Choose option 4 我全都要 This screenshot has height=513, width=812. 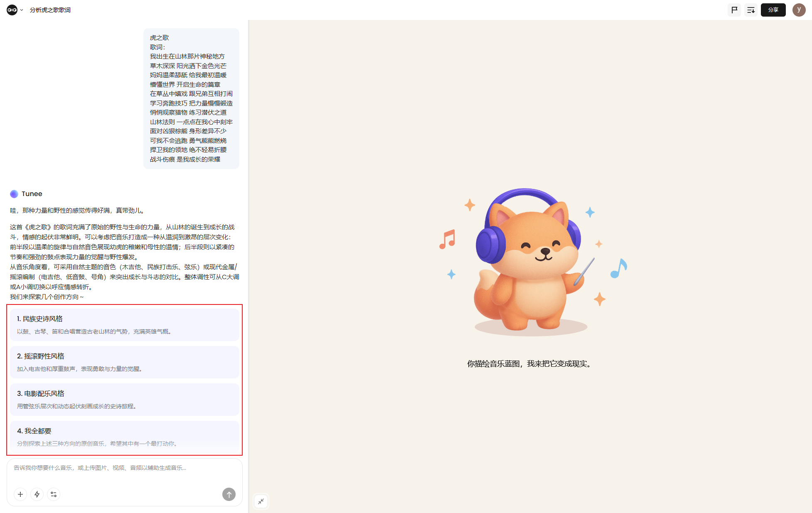(125, 437)
